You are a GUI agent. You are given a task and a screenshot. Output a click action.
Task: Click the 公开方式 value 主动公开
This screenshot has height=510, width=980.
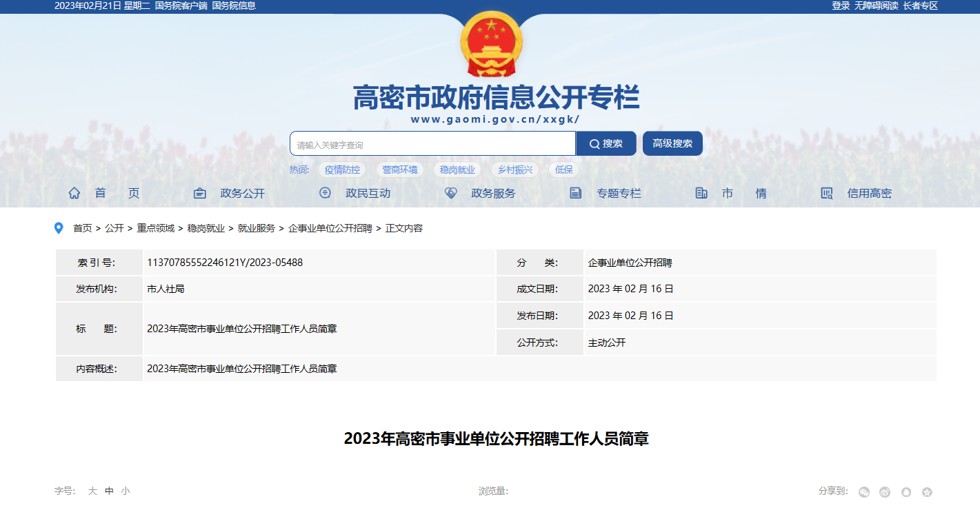[607, 343]
